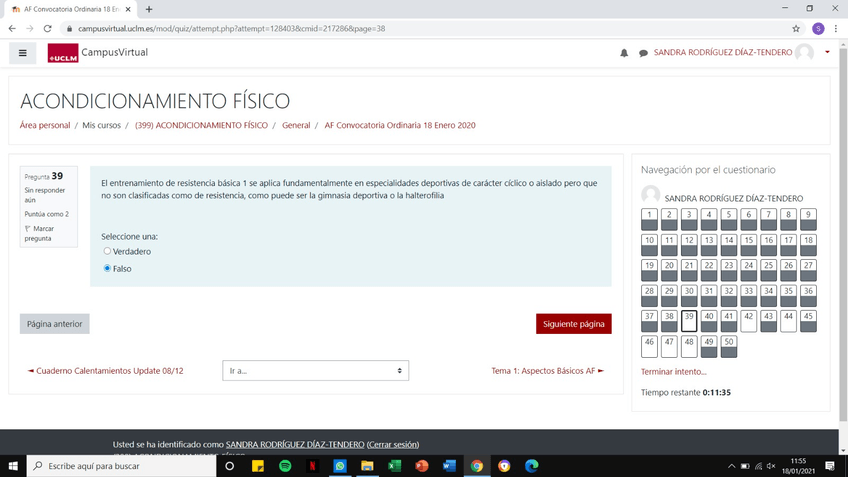This screenshot has width=848, height=477.
Task: Click the footer user name link
Action: tap(295, 445)
